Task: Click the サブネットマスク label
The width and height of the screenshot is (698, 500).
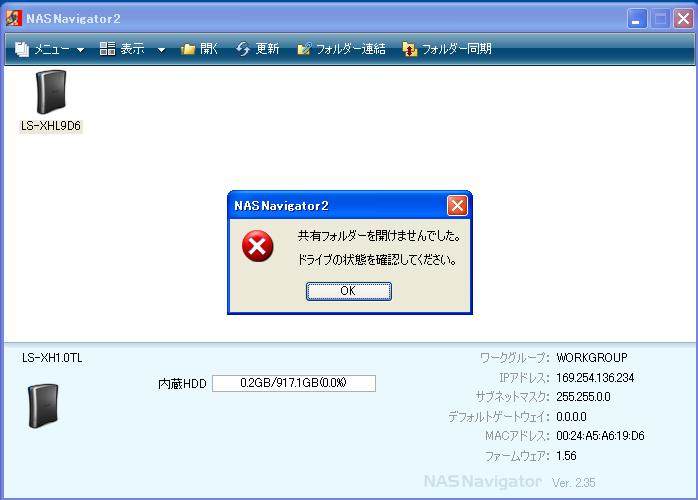Action: pyautogui.click(x=512, y=397)
